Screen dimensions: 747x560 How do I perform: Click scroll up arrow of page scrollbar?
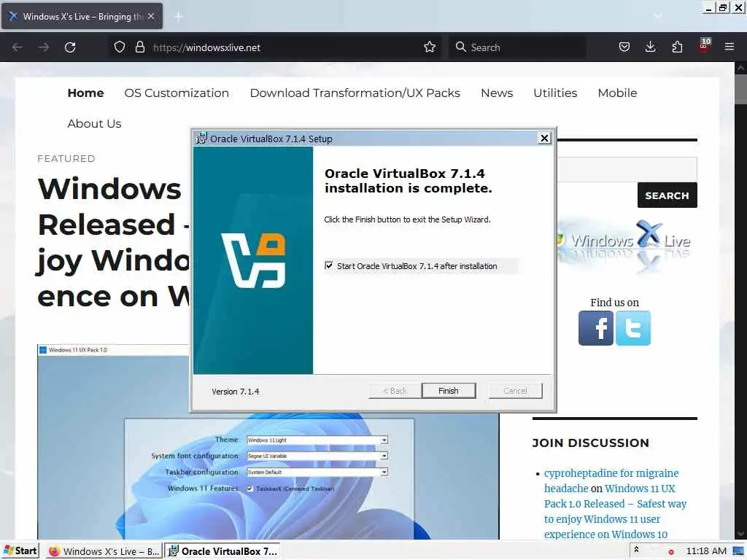click(740, 68)
